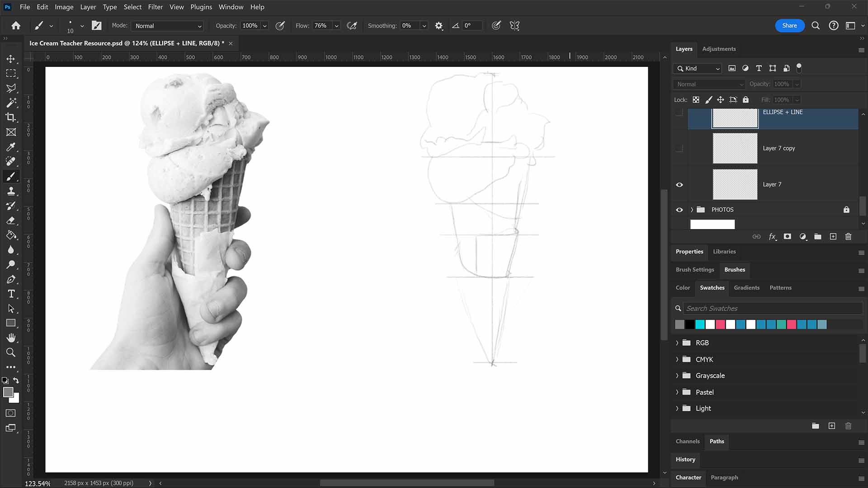Select the Polygonal Lasso tool
Viewport: 868px width, 488px height.
point(11,88)
